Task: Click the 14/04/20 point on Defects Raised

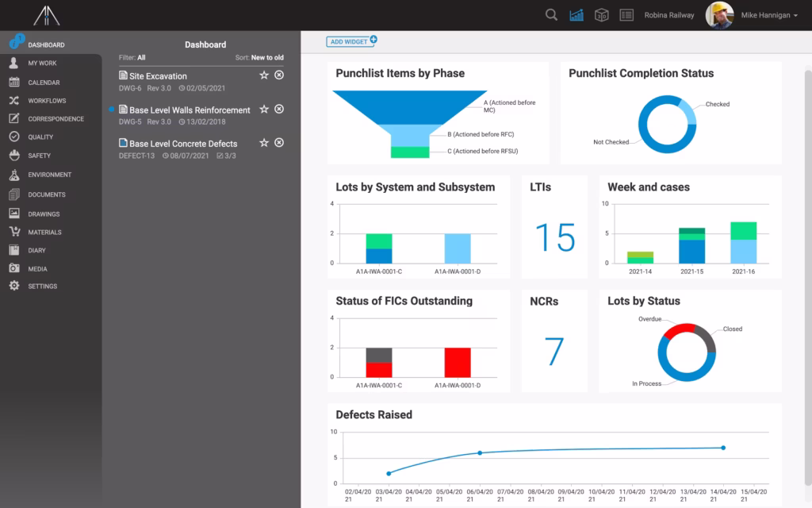Action: click(723, 448)
